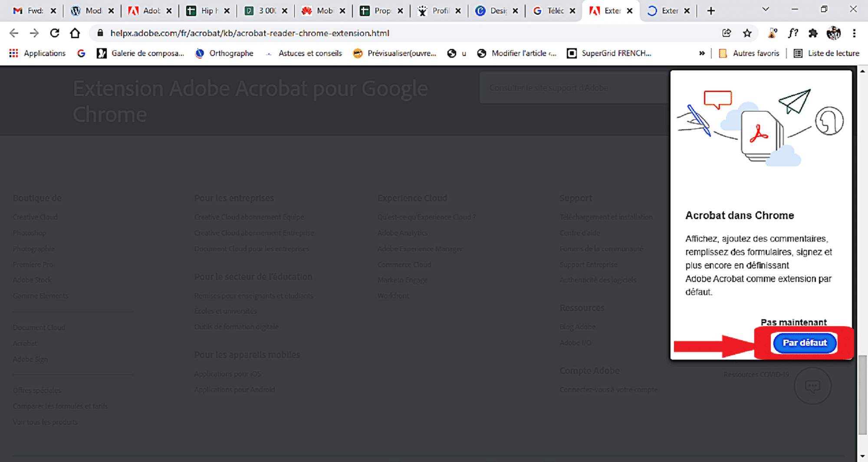Expand the hidden bookmarks chevron

(x=702, y=53)
